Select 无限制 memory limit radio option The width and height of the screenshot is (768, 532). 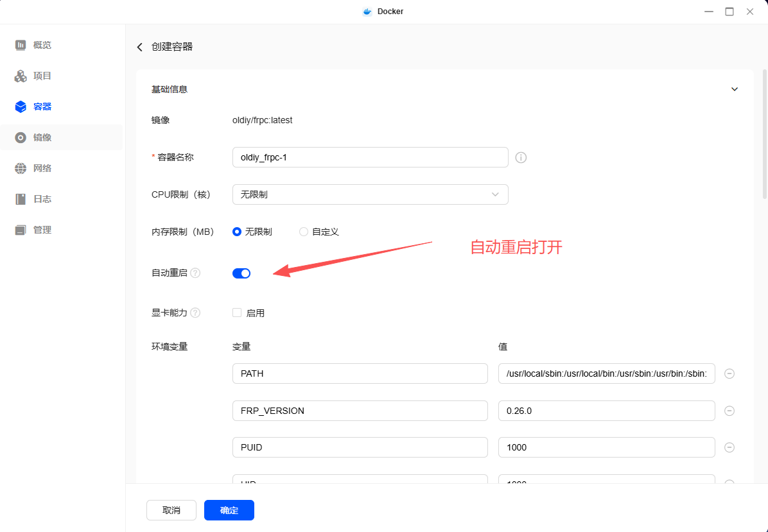(x=237, y=232)
